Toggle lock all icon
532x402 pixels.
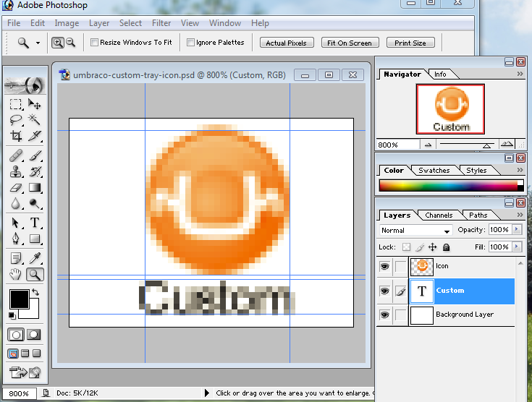point(446,247)
